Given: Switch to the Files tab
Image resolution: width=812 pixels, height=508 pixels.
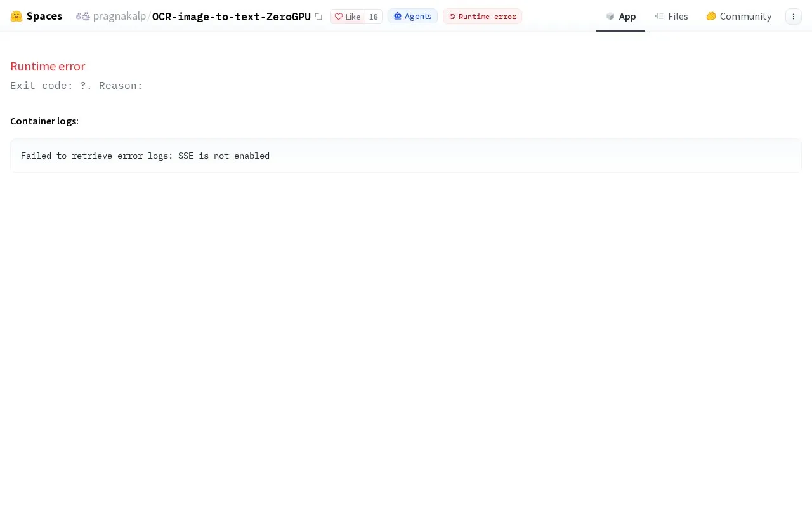Looking at the screenshot, I should (x=671, y=16).
